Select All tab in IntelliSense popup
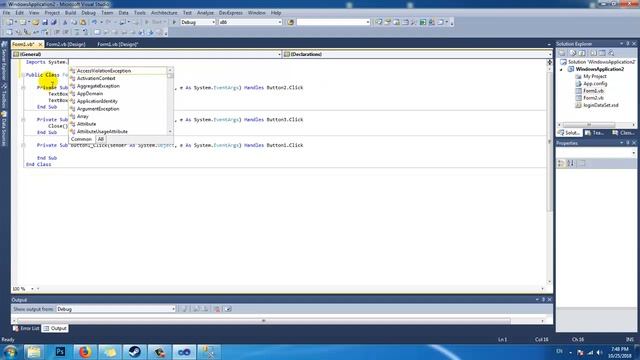 101,139
